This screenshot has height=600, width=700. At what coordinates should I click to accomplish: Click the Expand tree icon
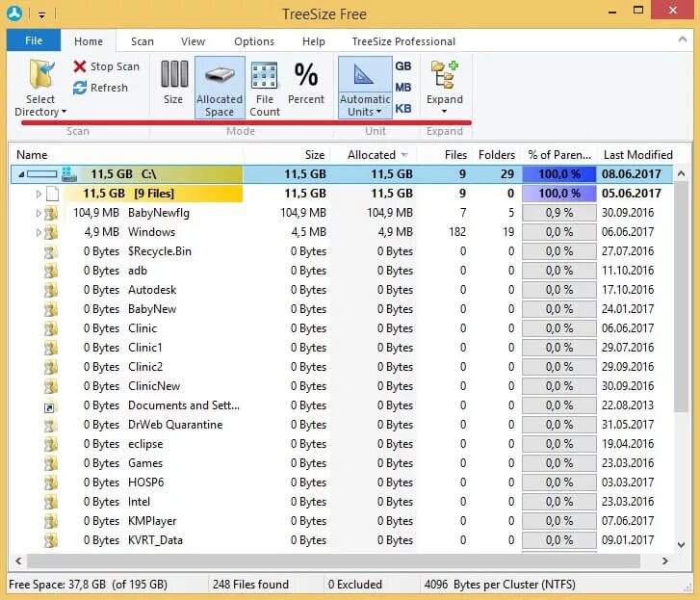[445, 74]
